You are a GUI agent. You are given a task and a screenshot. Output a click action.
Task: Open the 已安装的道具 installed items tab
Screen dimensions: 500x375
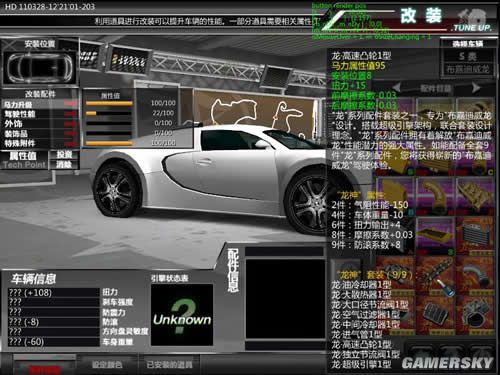point(169,364)
